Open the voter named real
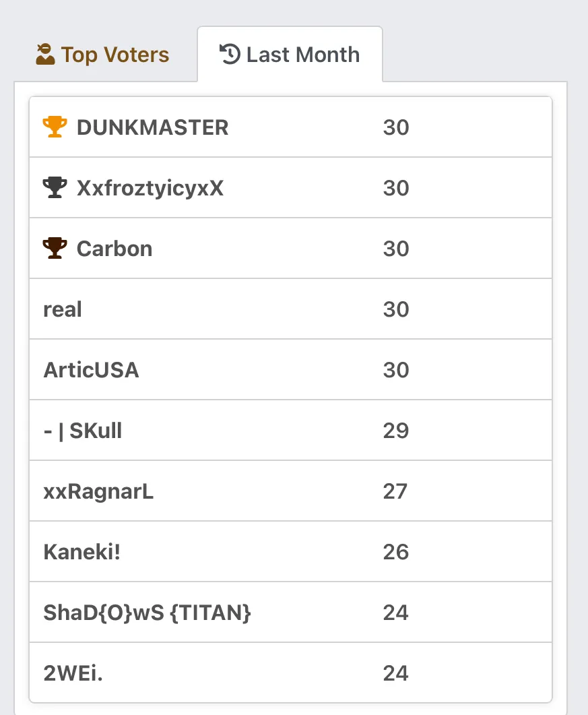The height and width of the screenshot is (715, 588). point(290,309)
